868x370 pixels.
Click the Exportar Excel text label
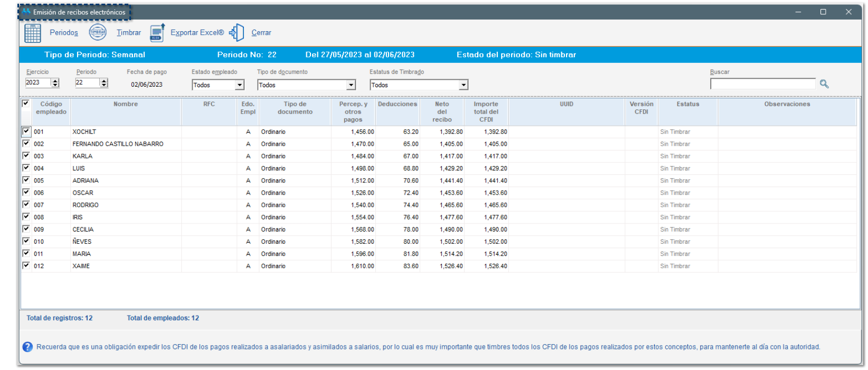(197, 33)
